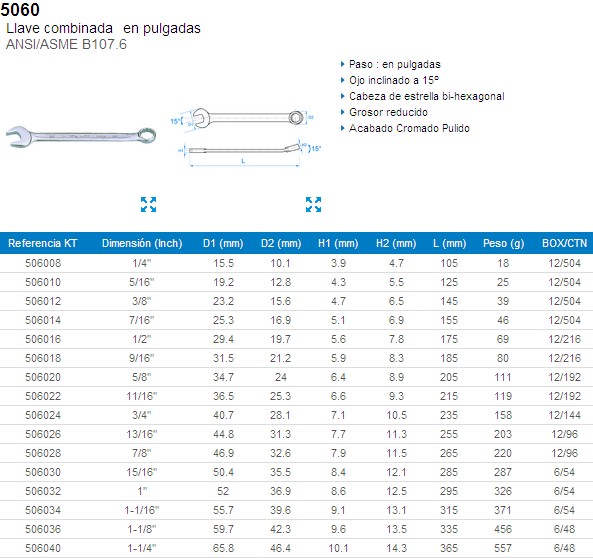The height and width of the screenshot is (558, 593).
Task: Click the BOX/CTN column header
Action: coord(565,243)
